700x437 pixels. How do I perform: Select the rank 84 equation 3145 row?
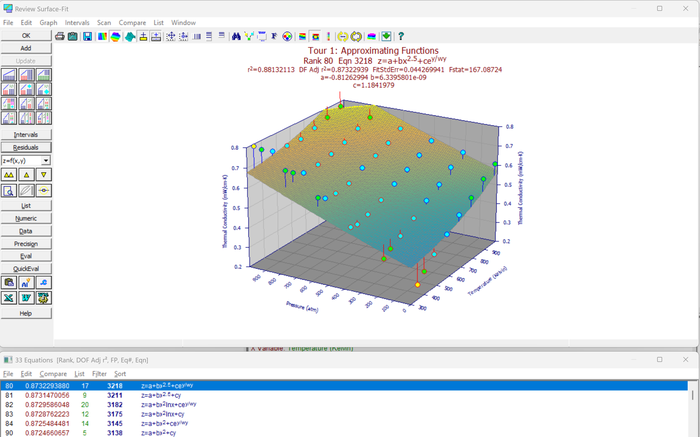click(344, 424)
